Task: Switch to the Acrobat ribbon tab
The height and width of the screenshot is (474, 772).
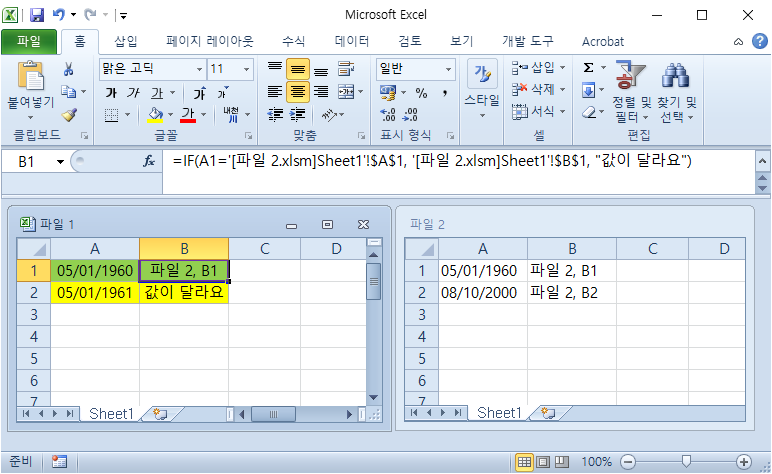Action: (x=603, y=41)
